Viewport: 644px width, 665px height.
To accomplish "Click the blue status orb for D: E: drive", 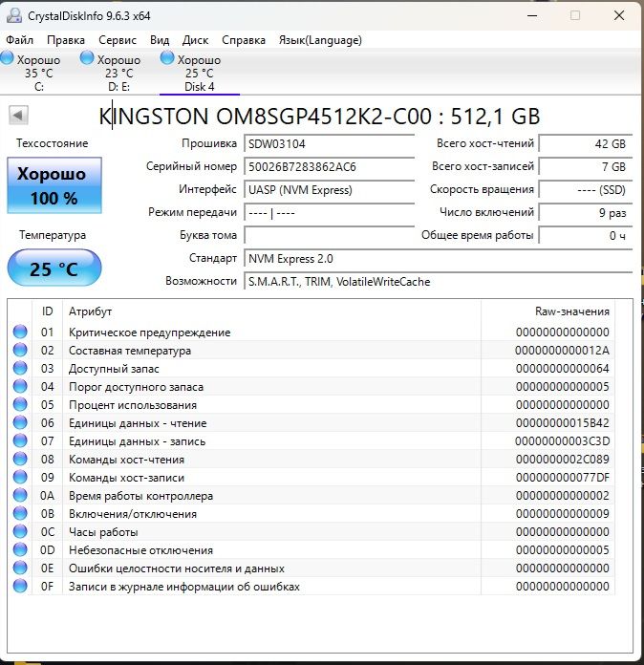I will click(x=87, y=58).
